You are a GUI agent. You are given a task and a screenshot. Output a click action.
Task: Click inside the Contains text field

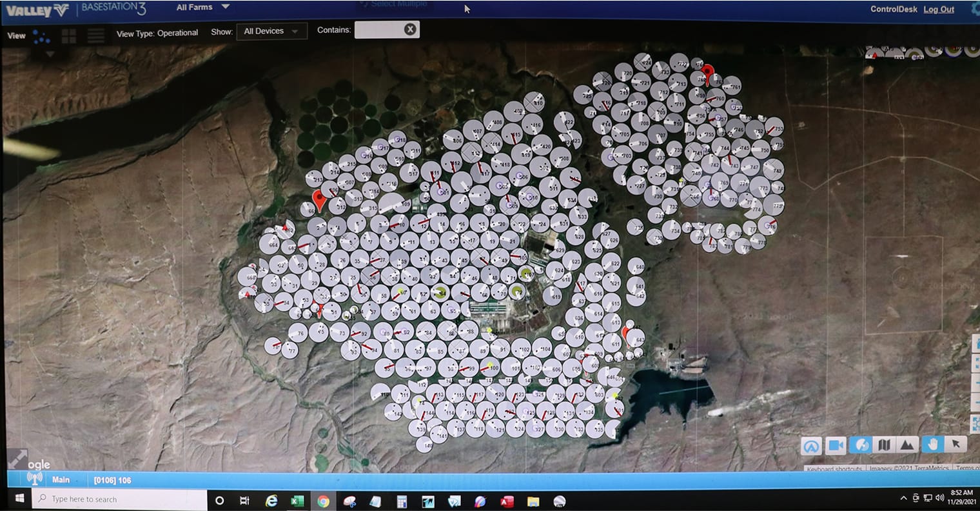[x=378, y=30]
